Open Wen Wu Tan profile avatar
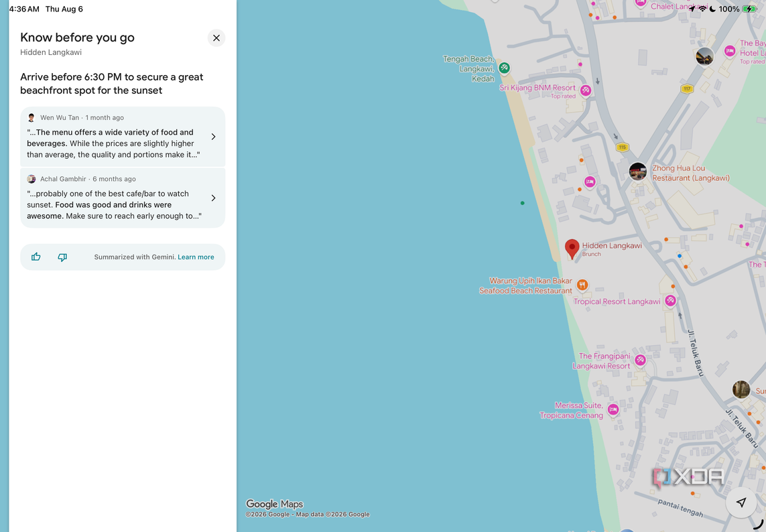The width and height of the screenshot is (766, 532). 31,118
